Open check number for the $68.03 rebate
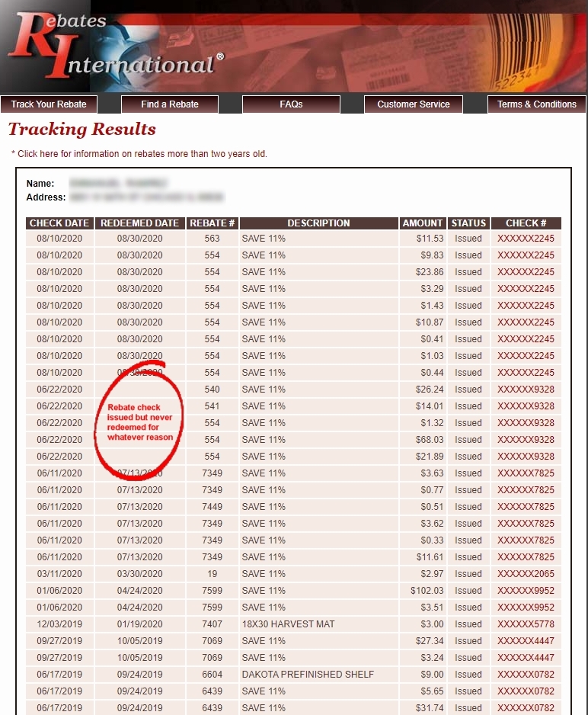The image size is (588, 715). [x=526, y=440]
